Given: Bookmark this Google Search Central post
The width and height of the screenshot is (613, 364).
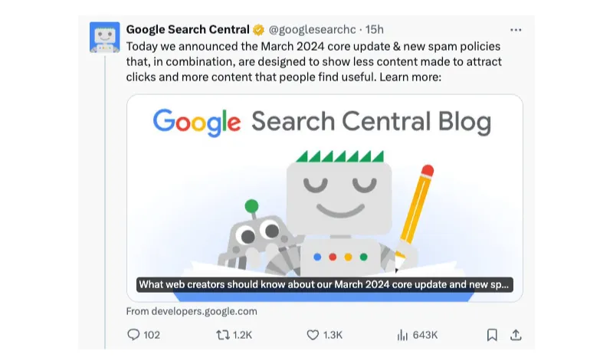Looking at the screenshot, I should pyautogui.click(x=492, y=335).
